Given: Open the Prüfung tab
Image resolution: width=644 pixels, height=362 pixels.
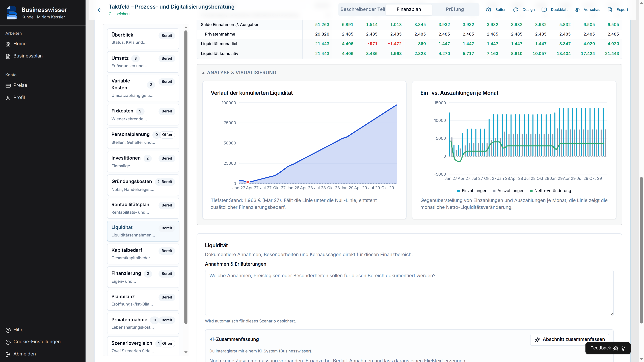Looking at the screenshot, I should (455, 10).
